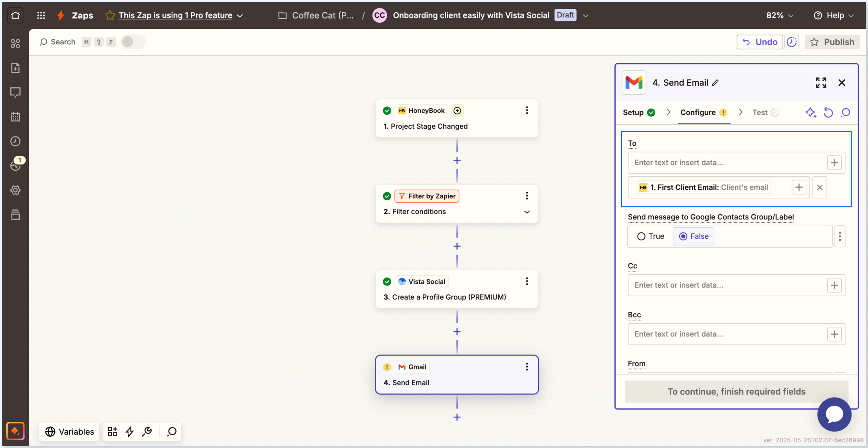Open the sidebar calendar icon
The height and width of the screenshot is (448, 868).
(x=15, y=117)
